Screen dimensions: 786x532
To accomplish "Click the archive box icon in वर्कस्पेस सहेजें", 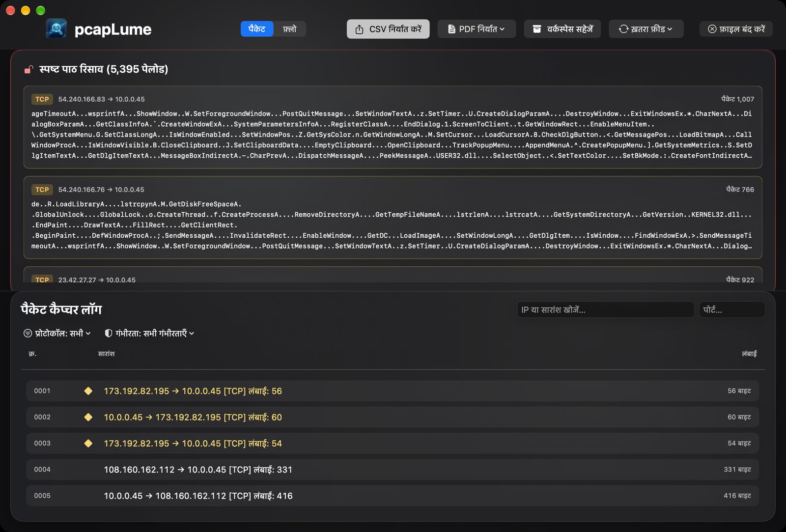I will 537,29.
